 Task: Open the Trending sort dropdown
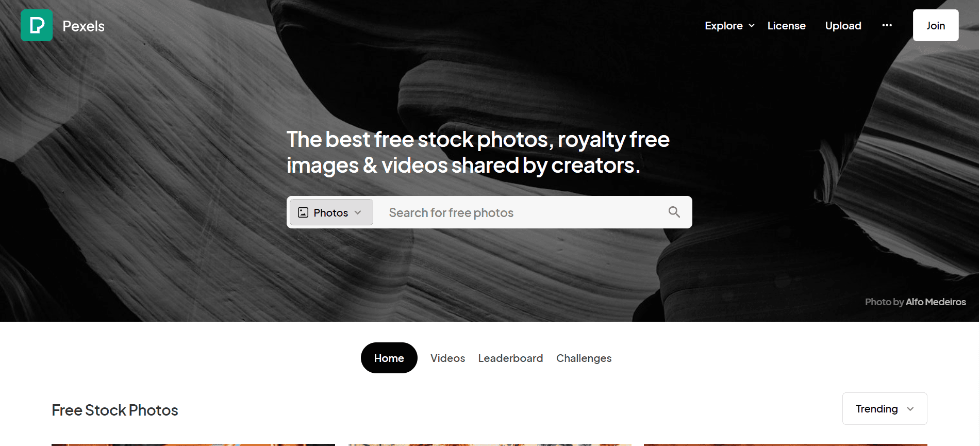pos(885,409)
